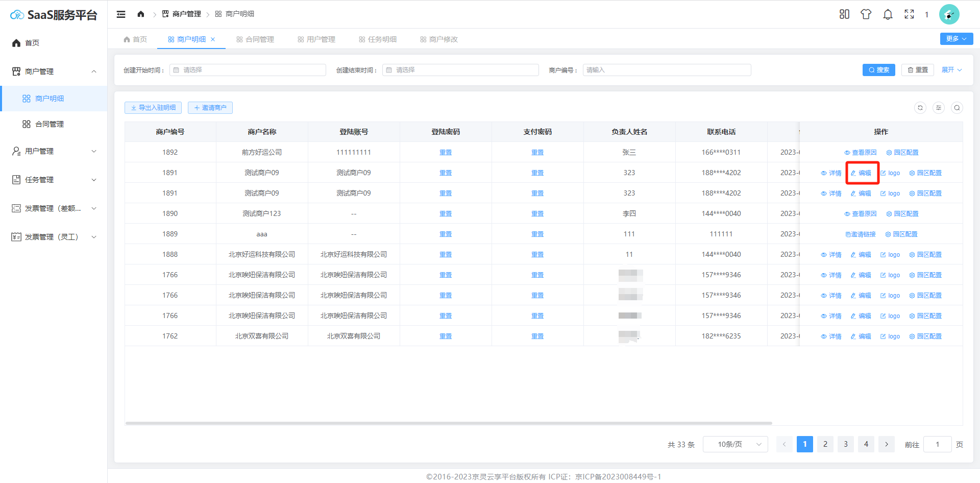Click the horizontal table scrollbar
Viewport: 980px width, 483px height.
click(x=449, y=423)
